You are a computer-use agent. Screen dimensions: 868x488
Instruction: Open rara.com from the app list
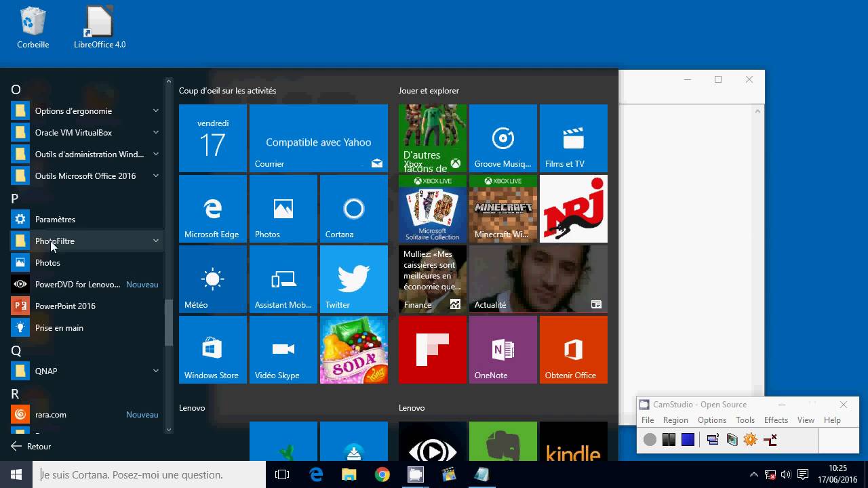coord(86,415)
